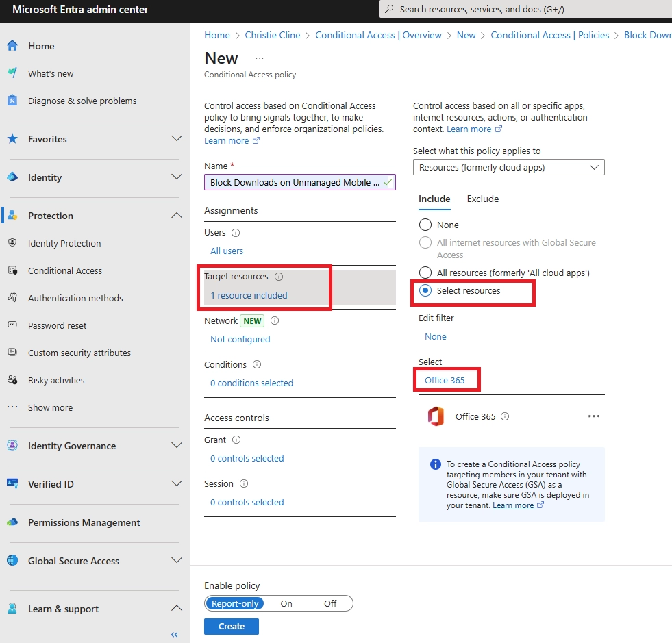This screenshot has height=643, width=672.
Task: Collapse the Protection section chevron
Action: (177, 215)
